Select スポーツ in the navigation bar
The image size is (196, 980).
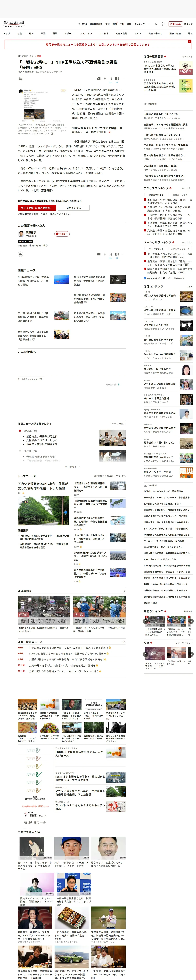pos(69,33)
